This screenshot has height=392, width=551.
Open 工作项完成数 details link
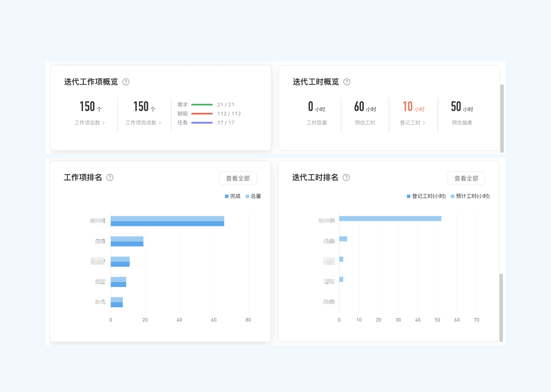143,123
